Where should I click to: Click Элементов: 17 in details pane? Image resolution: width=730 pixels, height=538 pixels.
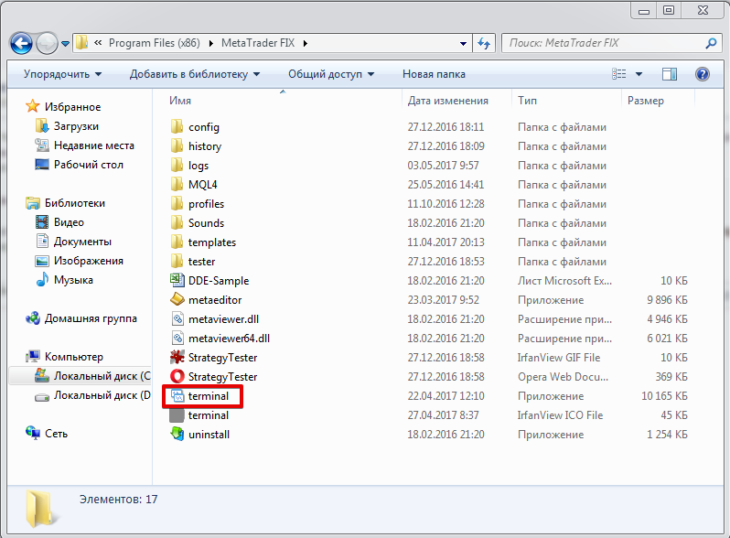[118, 499]
